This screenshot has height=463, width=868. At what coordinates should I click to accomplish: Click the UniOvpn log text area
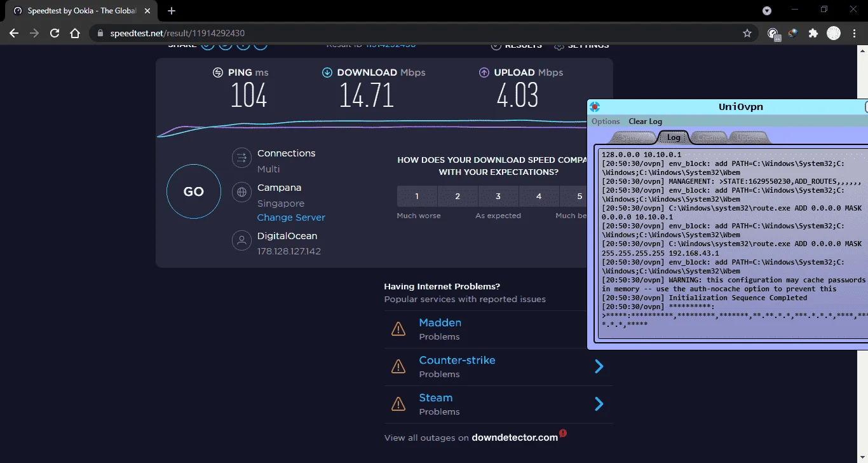pyautogui.click(x=733, y=244)
